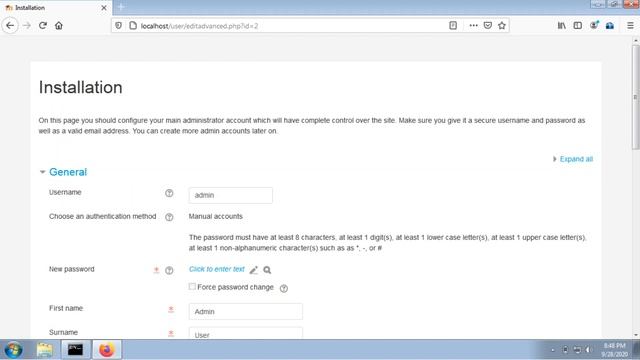The height and width of the screenshot is (360, 640).
Task: Click to enter text password link
Action: pos(216,269)
